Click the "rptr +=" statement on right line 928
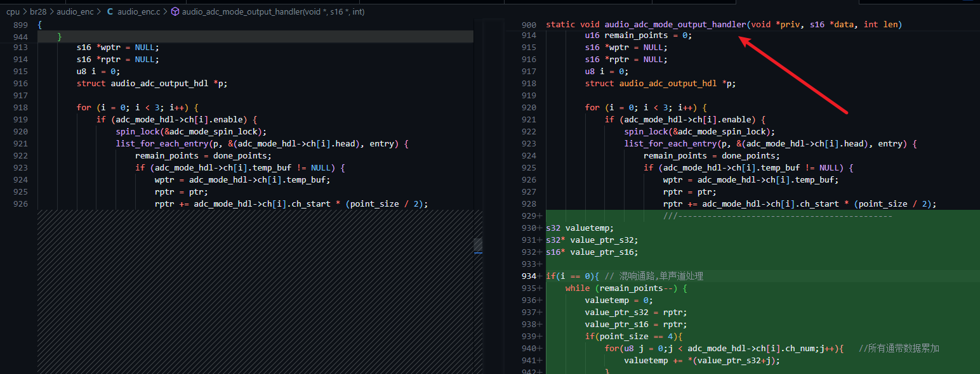 click(x=800, y=204)
